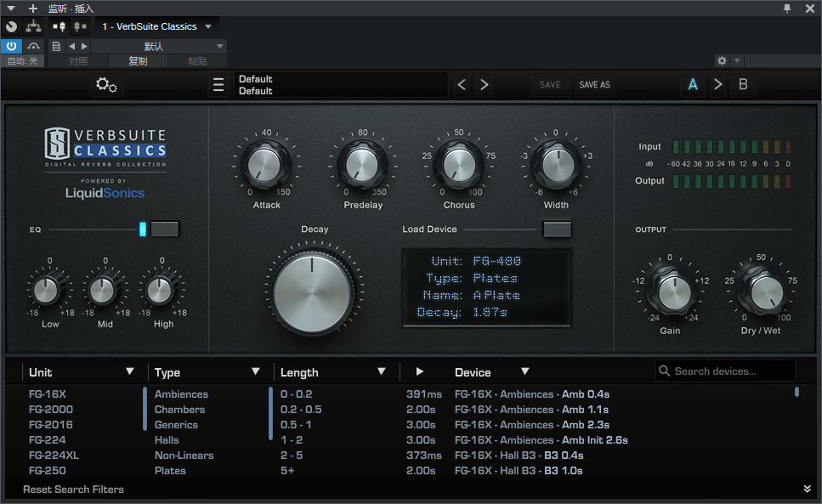The image size is (822, 504).
Task: Click the SAVE button
Action: (x=550, y=84)
